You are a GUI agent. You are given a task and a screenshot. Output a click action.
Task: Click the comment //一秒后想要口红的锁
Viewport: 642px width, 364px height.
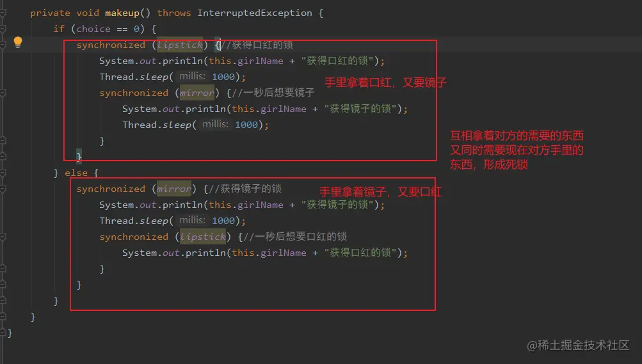[x=295, y=237]
